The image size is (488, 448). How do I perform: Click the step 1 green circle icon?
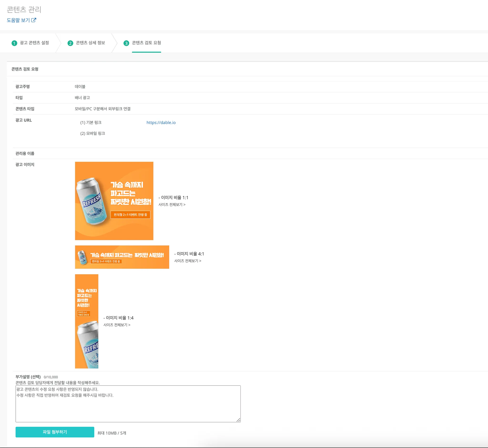(14, 43)
